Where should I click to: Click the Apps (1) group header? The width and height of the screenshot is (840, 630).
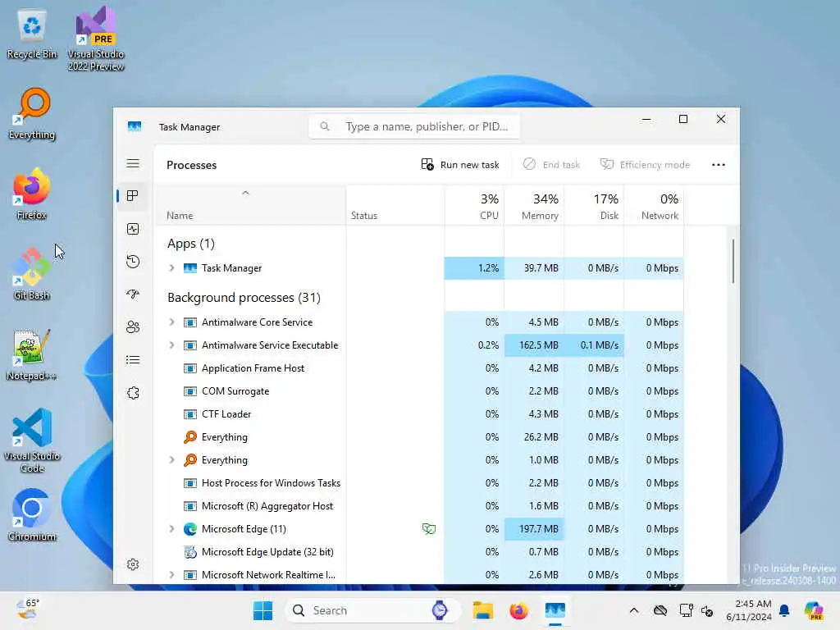click(190, 244)
